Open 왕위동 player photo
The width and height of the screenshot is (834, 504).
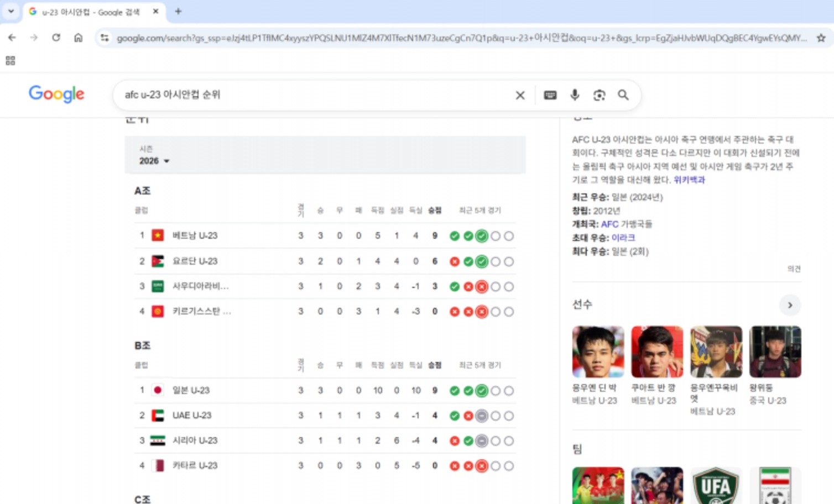pyautogui.click(x=775, y=351)
